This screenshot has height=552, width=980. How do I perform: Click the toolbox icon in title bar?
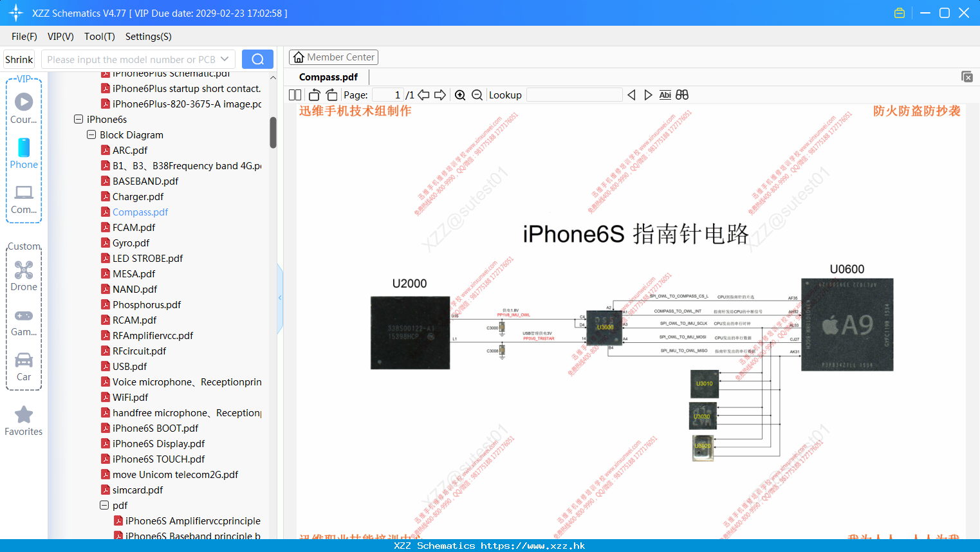pyautogui.click(x=900, y=13)
